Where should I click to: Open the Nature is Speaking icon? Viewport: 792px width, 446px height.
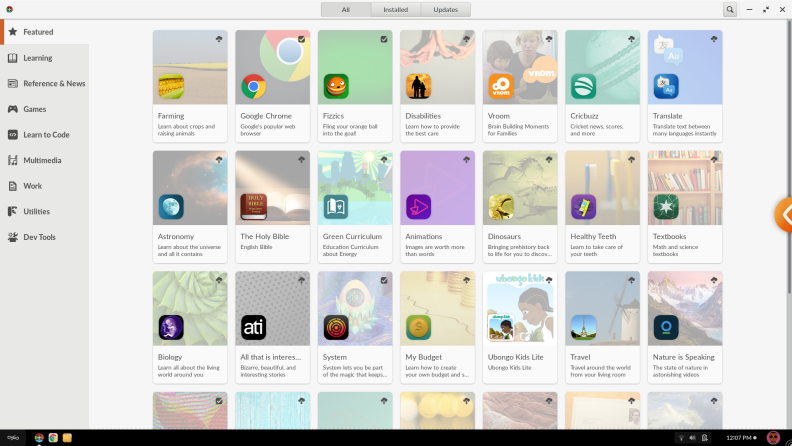pyautogui.click(x=666, y=327)
